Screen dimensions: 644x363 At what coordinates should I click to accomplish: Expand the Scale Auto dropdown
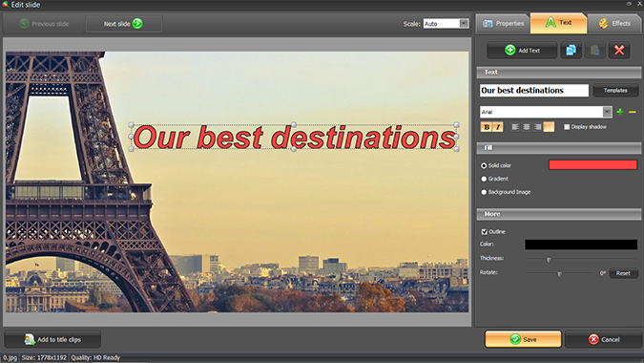point(464,24)
